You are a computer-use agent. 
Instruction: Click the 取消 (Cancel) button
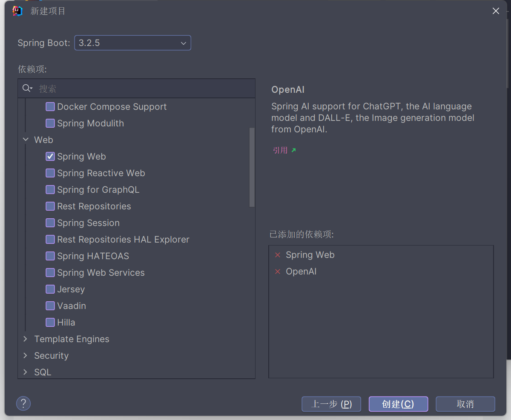[x=465, y=404]
